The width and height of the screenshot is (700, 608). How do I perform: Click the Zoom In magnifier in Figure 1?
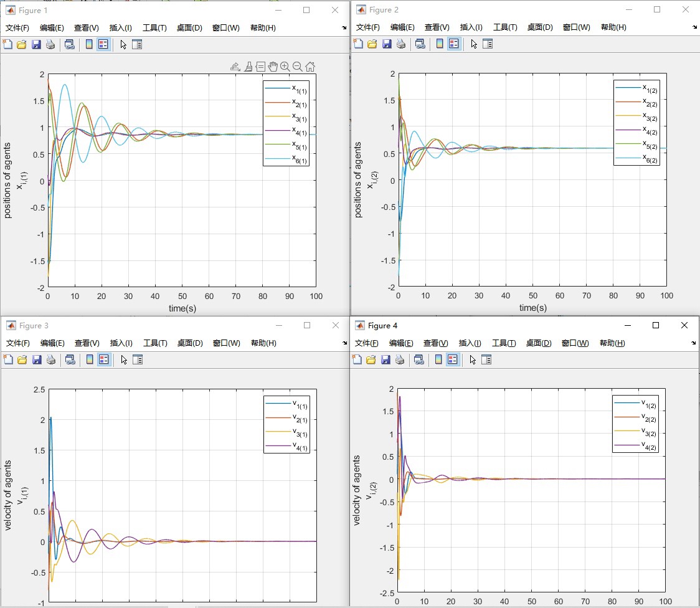[x=285, y=67]
